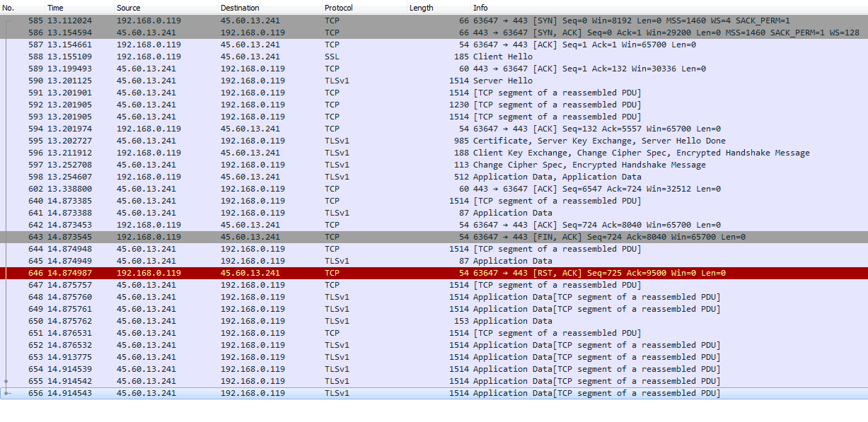
Task: Select packet 591 reassembled PDU segment
Action: (434, 93)
